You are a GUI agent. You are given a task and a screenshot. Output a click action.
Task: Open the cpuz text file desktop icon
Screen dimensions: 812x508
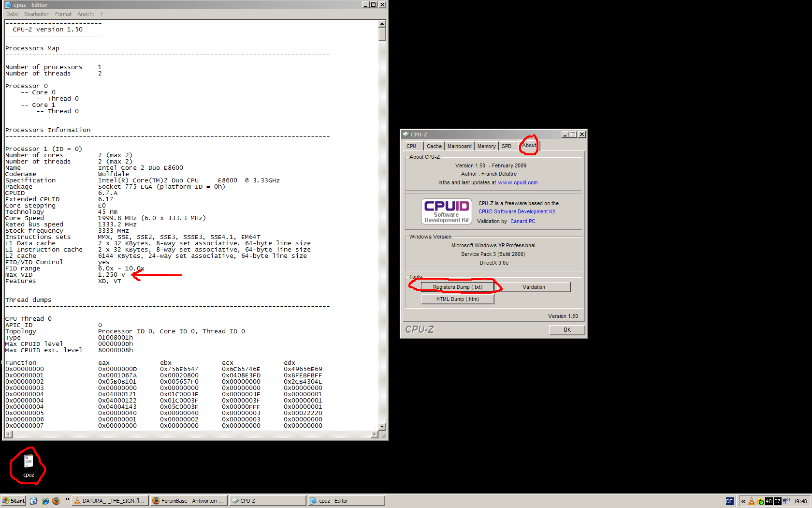tap(29, 465)
